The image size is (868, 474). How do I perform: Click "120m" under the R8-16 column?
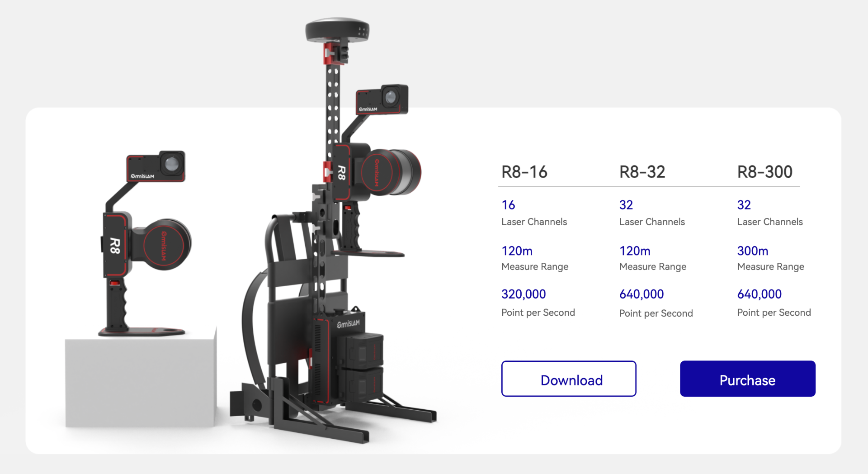517,251
